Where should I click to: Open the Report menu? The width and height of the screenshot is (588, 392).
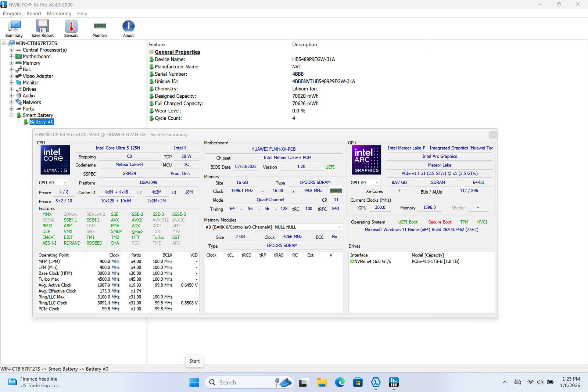pos(34,14)
